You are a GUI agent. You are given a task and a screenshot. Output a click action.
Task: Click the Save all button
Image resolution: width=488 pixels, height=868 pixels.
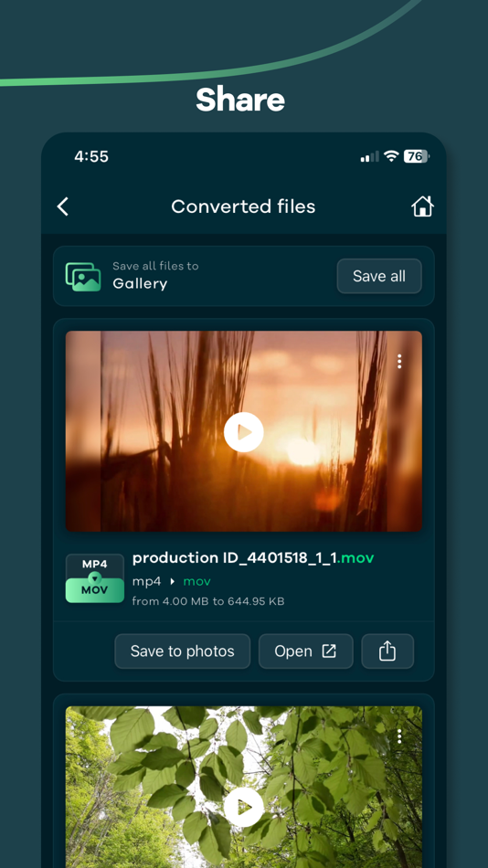click(x=379, y=276)
